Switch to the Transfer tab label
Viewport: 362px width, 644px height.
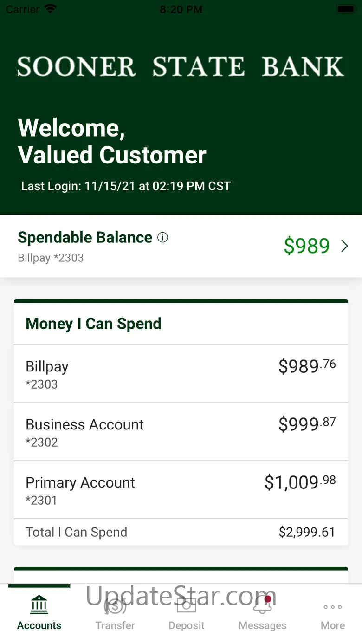pos(115,625)
